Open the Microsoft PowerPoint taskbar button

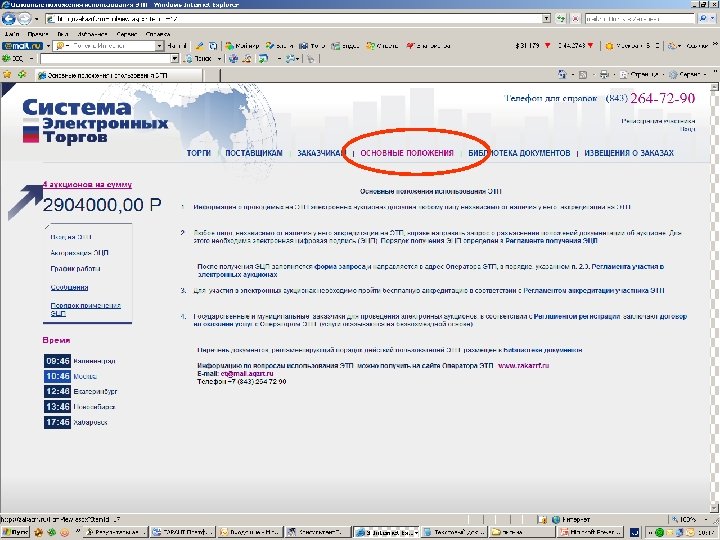[591, 532]
